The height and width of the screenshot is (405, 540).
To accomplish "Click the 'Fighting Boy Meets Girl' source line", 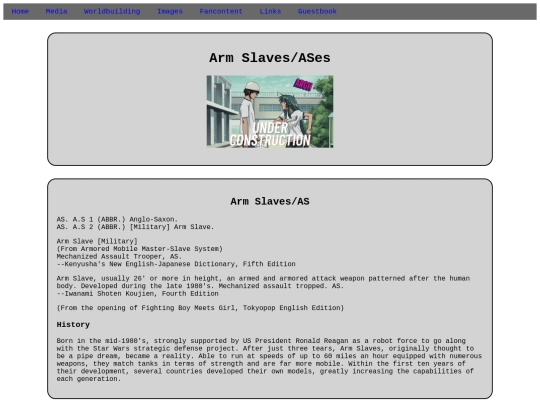I will point(200,308).
